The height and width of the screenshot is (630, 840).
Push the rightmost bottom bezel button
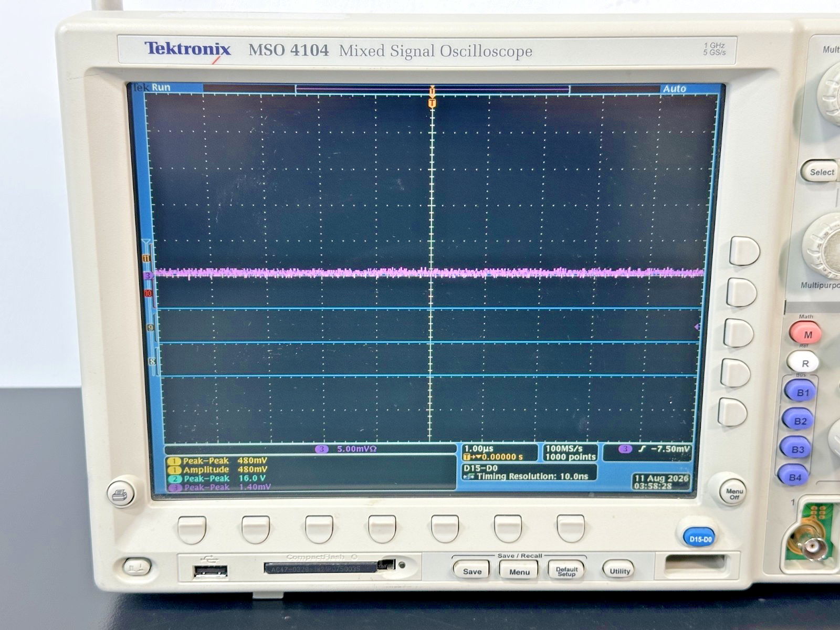coord(571,528)
